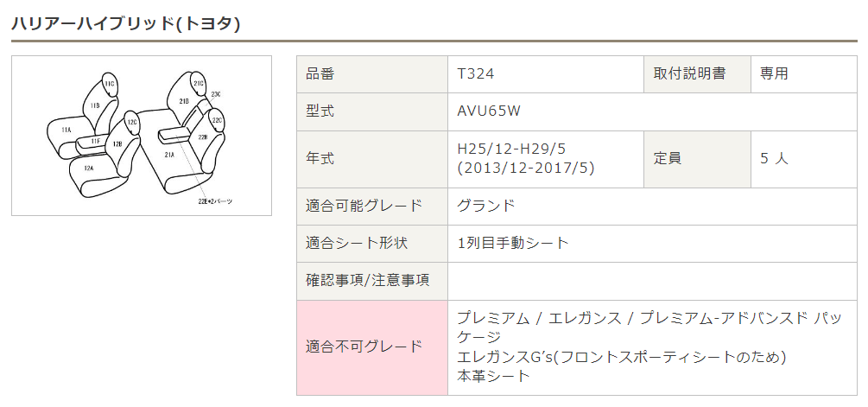Viewport: 868px width, 407px height.
Task: Click seat cushion 11A in the diagram
Action: (x=66, y=130)
